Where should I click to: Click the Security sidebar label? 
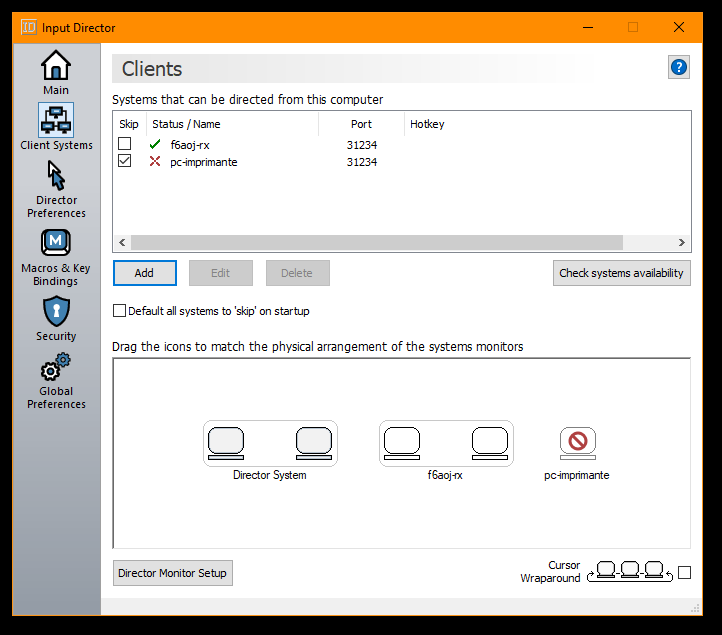pyautogui.click(x=56, y=336)
